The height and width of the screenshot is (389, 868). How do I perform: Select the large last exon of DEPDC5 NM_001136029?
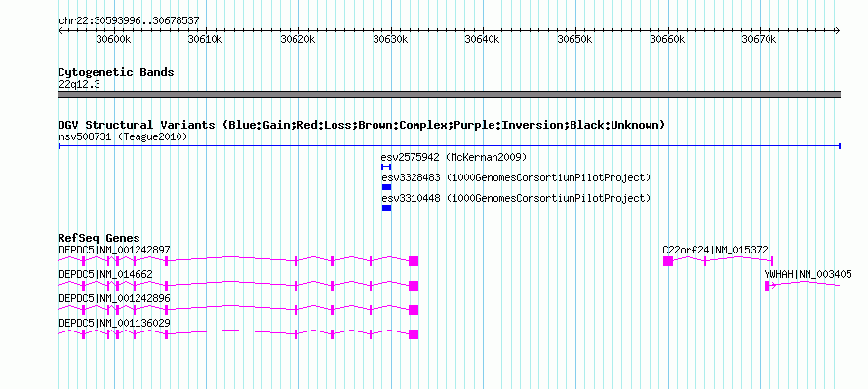[414, 334]
